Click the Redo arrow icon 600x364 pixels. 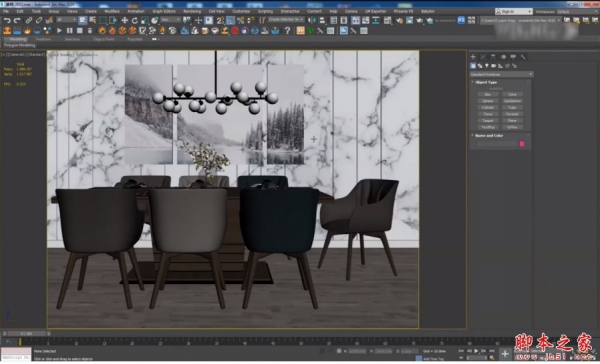point(17,20)
